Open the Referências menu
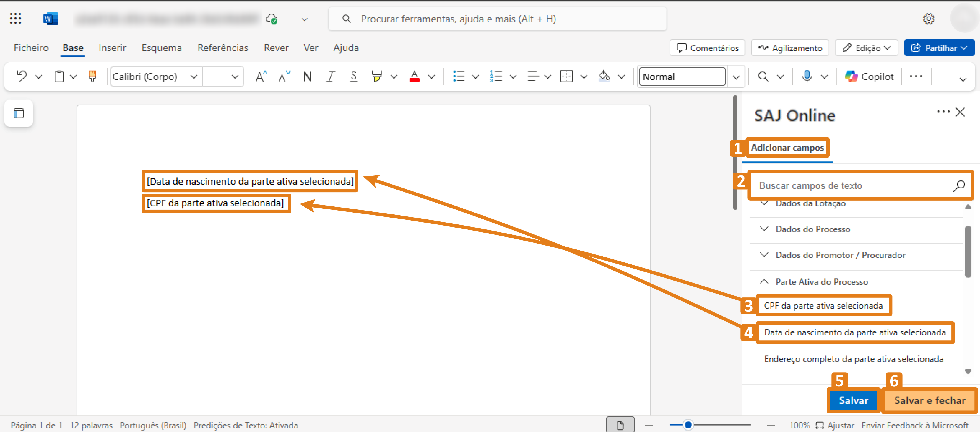The width and height of the screenshot is (980, 432). click(x=223, y=47)
